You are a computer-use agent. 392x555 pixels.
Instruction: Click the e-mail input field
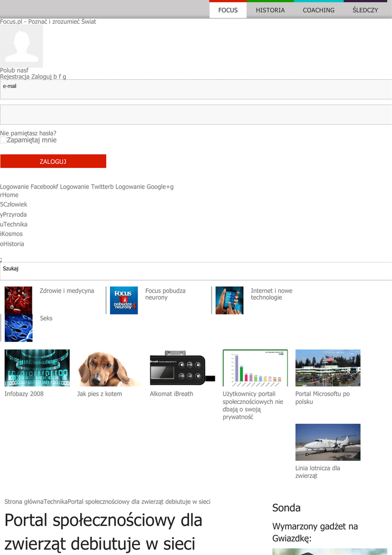pyautogui.click(x=196, y=89)
